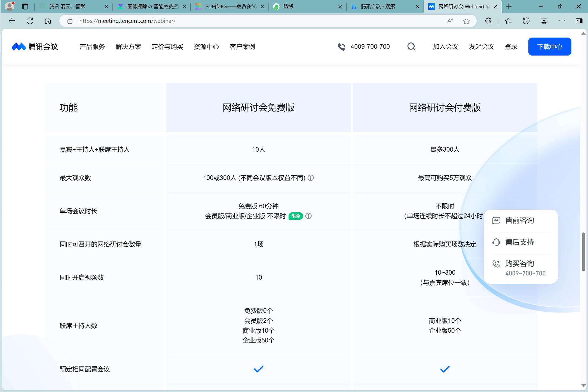Open the site search magnifier icon
The width and height of the screenshot is (588, 392).
[x=411, y=47]
